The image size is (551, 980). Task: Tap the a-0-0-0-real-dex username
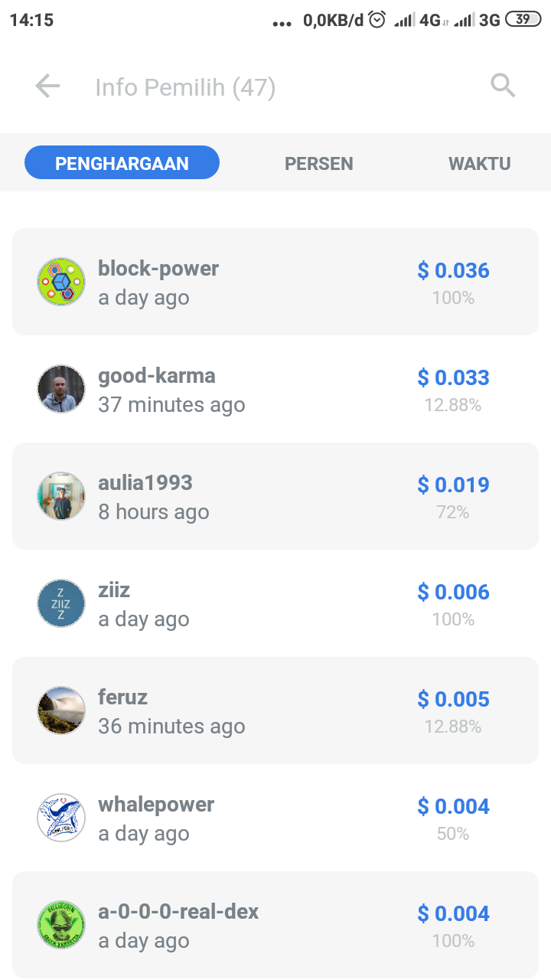pyautogui.click(x=178, y=912)
